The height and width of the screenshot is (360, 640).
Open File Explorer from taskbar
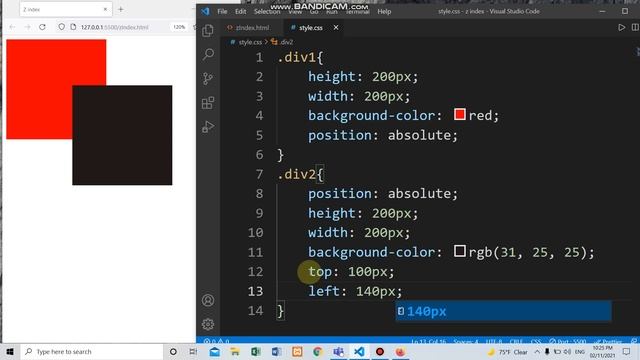(x=235, y=351)
